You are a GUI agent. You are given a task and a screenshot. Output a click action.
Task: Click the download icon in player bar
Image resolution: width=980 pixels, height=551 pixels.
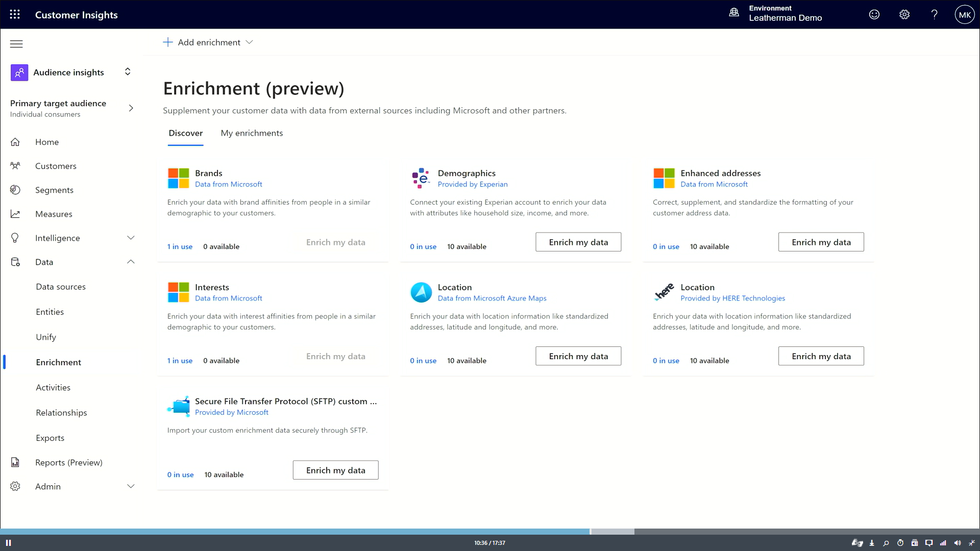coord(872,543)
